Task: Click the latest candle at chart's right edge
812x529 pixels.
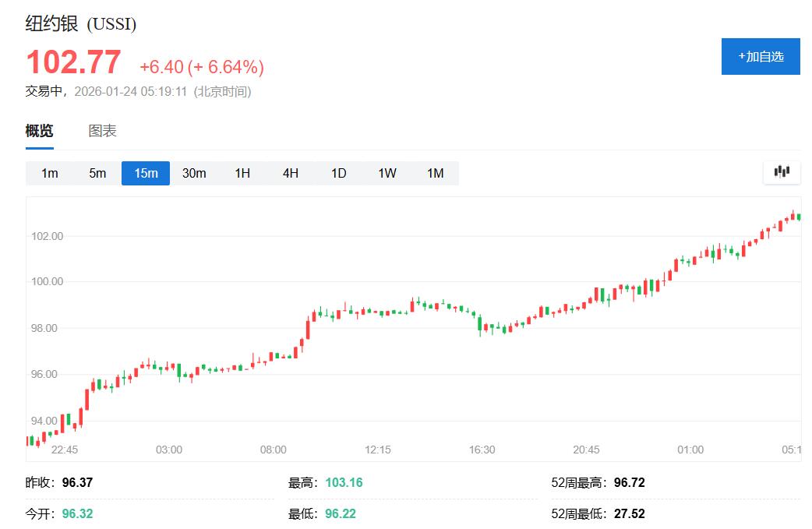Action: [x=798, y=217]
